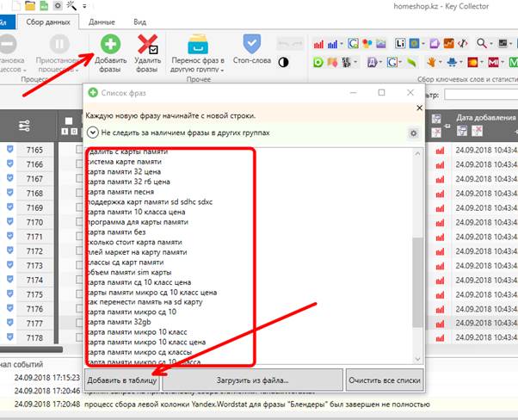Expand the Не следить за наличием фразы option
Viewport: 518px width, 420px height.
point(93,133)
